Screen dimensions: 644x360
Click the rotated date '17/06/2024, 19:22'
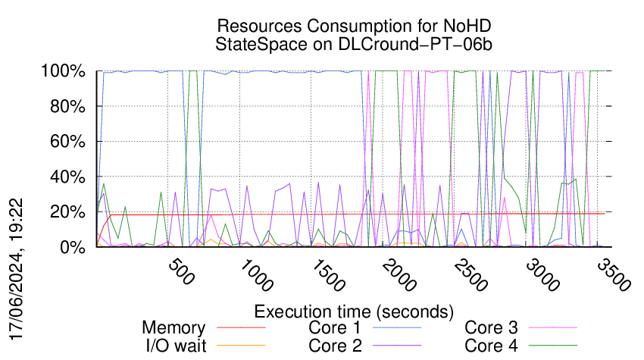tap(17, 270)
